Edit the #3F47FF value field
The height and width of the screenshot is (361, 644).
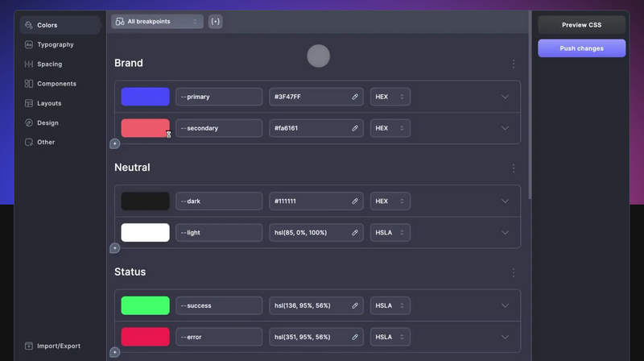tap(316, 97)
